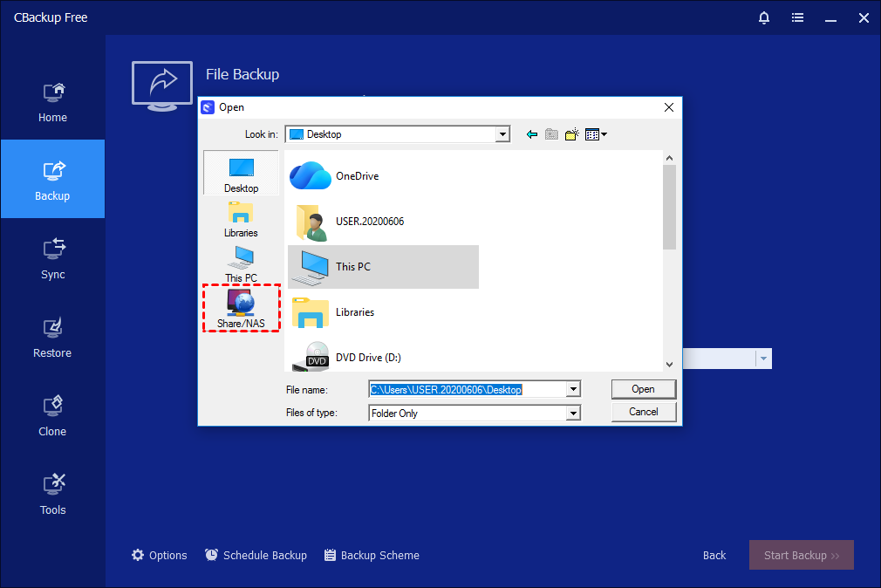This screenshot has height=588, width=881.
Task: Expand the File name dropdown arrow
Action: tap(573, 390)
